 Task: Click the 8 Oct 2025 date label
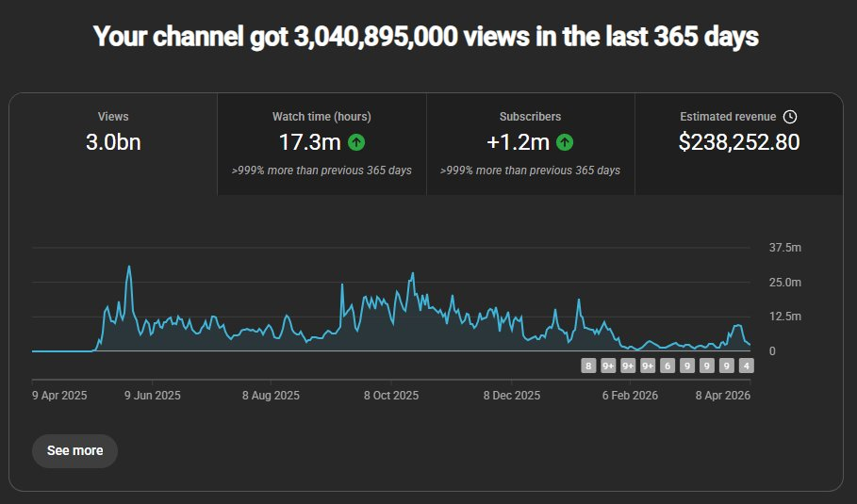391,396
